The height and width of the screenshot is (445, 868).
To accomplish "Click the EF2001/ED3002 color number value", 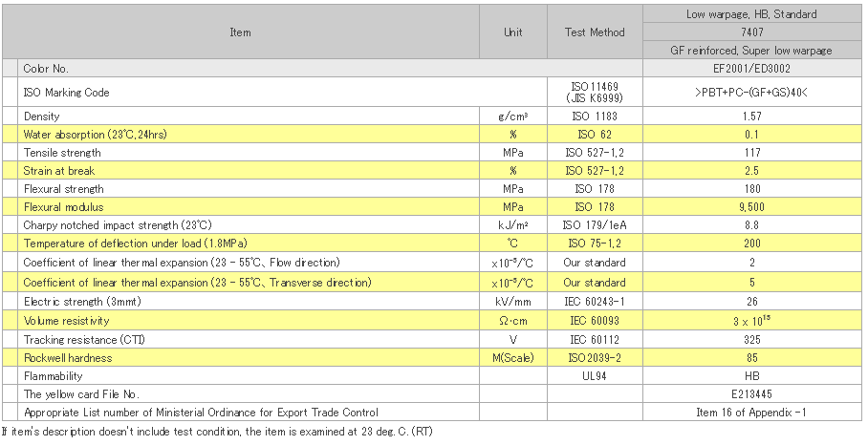I will coord(751,69).
